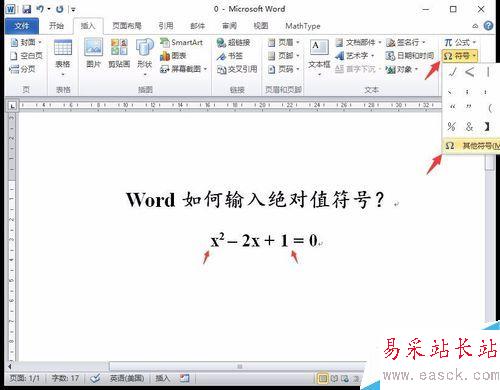This screenshot has width=500, height=390.
Task: Open the 对象 object dropdown
Action: tap(402, 69)
